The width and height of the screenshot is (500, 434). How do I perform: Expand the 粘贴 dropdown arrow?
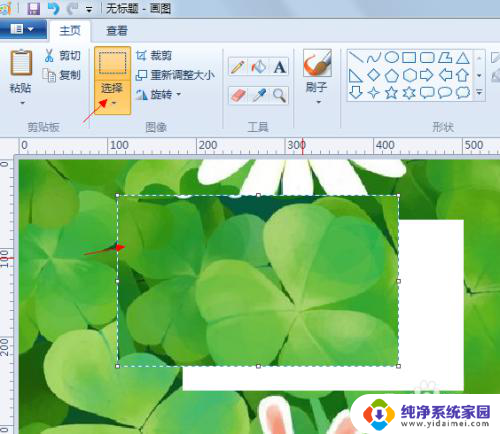coord(22,103)
